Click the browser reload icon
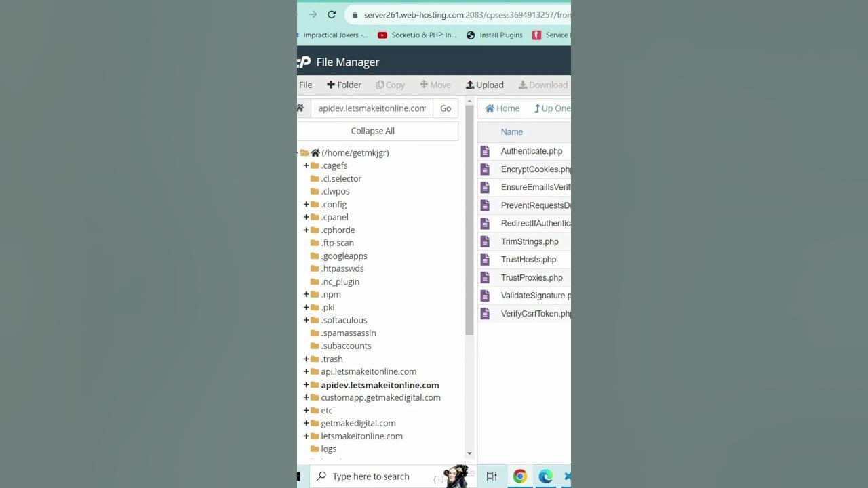This screenshot has height=488, width=868. 332,14
